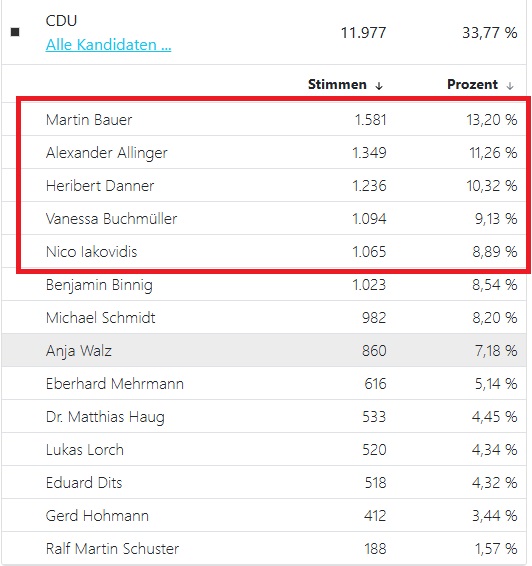Select highlighted Anja Walz row
The width and height of the screenshot is (532, 566).
[x=264, y=351]
